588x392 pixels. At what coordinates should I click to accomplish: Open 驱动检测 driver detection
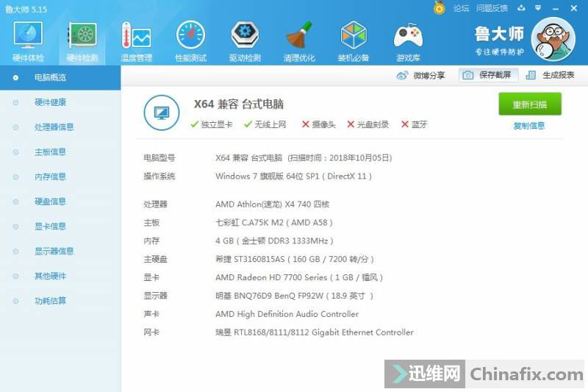pyautogui.click(x=245, y=41)
